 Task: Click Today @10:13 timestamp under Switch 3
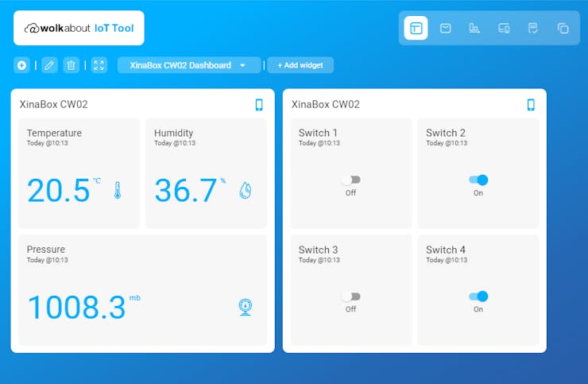pyautogui.click(x=319, y=260)
